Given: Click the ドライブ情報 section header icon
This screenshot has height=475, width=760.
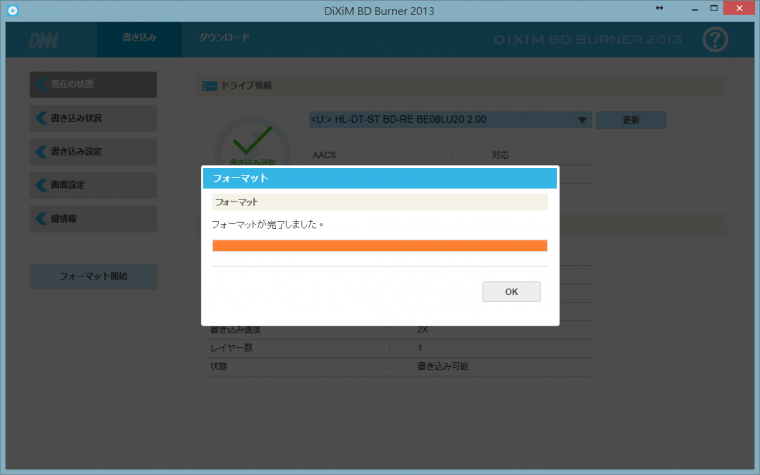Looking at the screenshot, I should [209, 87].
